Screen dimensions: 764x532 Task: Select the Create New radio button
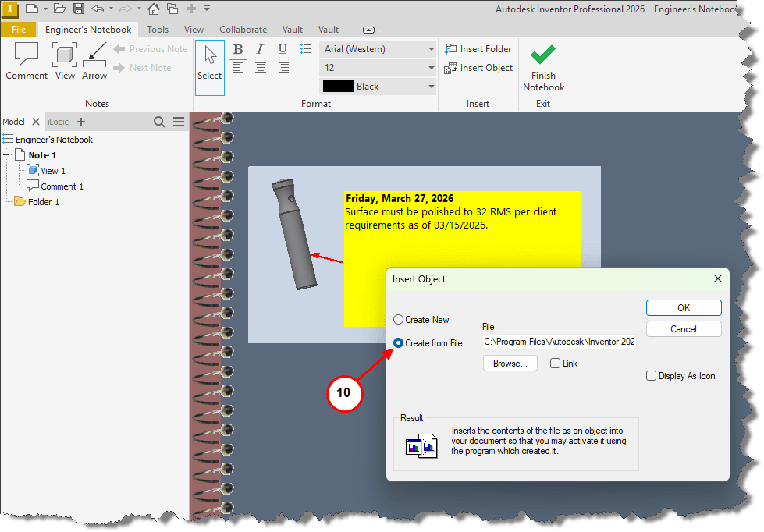pyautogui.click(x=398, y=320)
